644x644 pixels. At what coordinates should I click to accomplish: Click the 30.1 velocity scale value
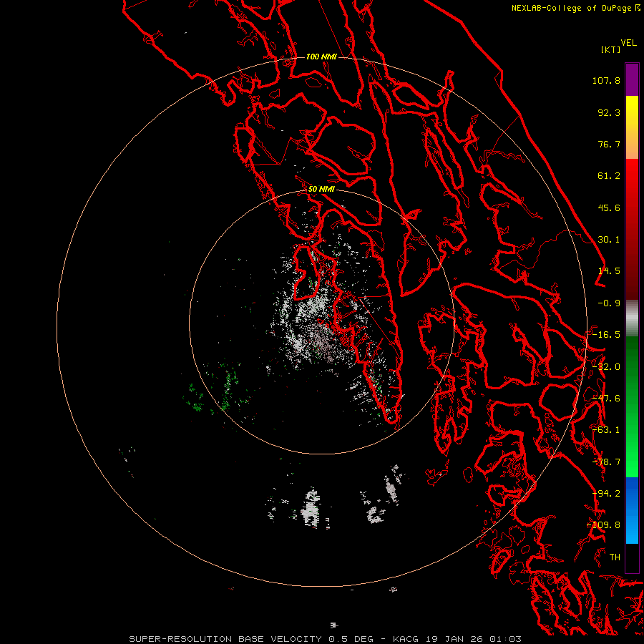click(x=609, y=240)
